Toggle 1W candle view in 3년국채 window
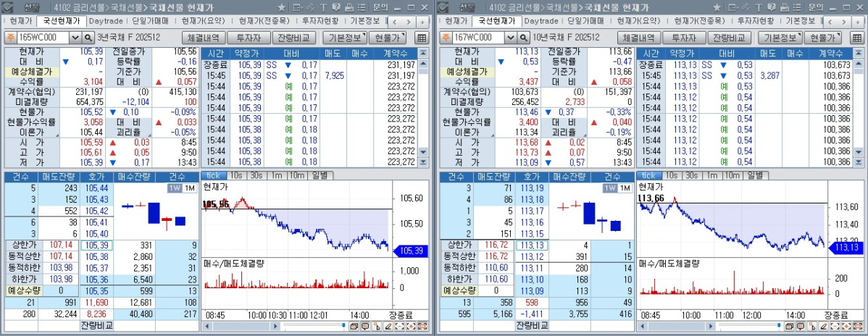Viewport: 868px width, 336px height. click(175, 188)
